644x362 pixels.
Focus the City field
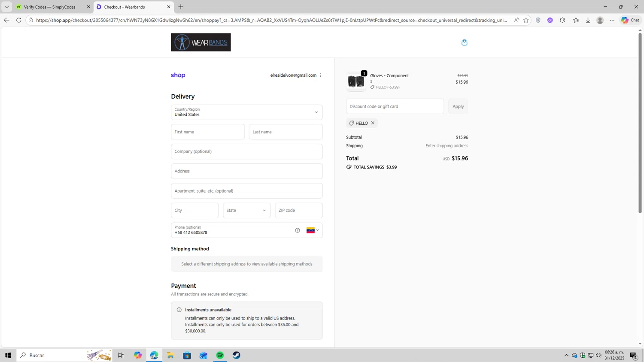(x=194, y=211)
